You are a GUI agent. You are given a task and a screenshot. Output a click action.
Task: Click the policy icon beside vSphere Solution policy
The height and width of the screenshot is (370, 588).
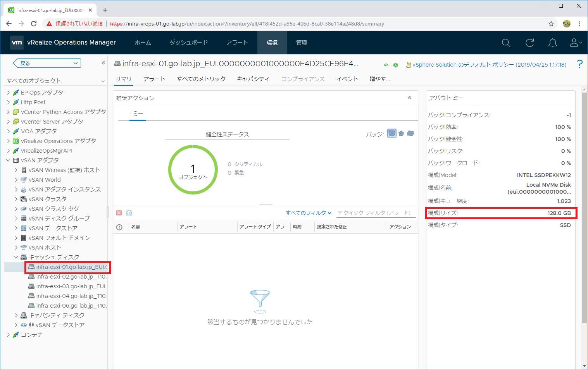pos(408,65)
